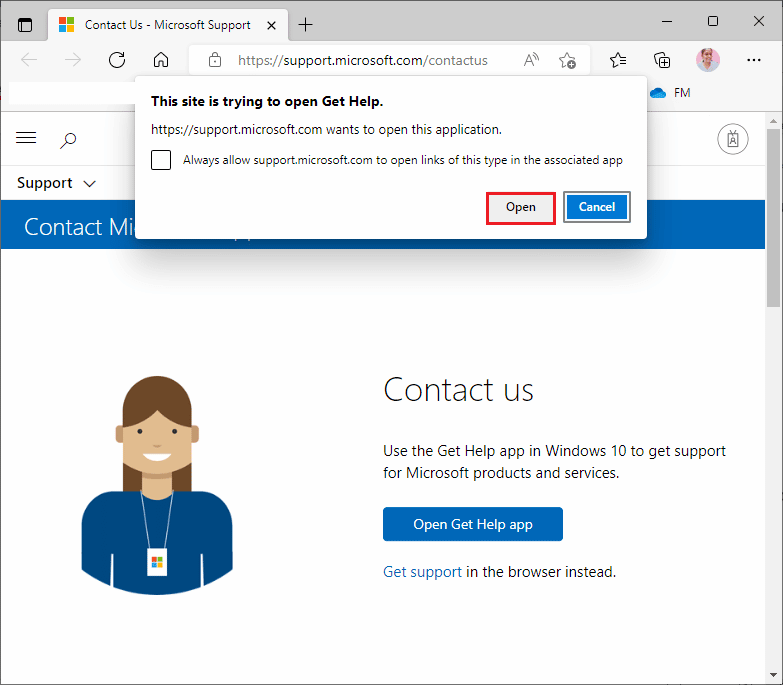Open the site search icon

coord(68,140)
